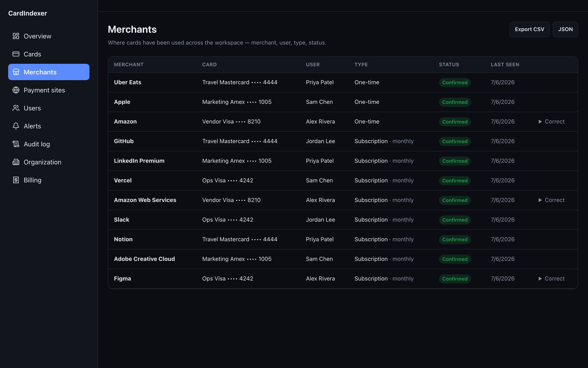Click 7/6/2026 date in Adobe row
The image size is (588, 368).
pyautogui.click(x=503, y=259)
